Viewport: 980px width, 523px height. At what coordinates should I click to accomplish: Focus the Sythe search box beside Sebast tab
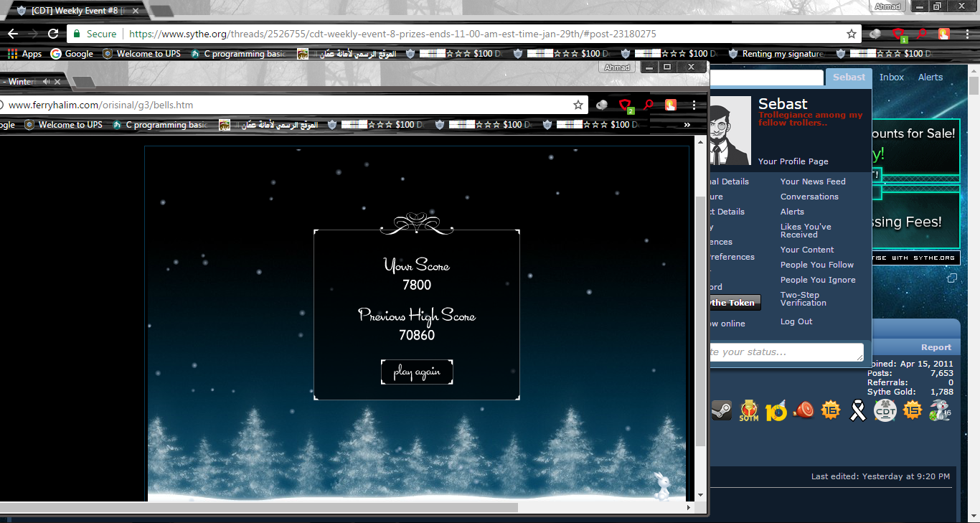[766, 77]
